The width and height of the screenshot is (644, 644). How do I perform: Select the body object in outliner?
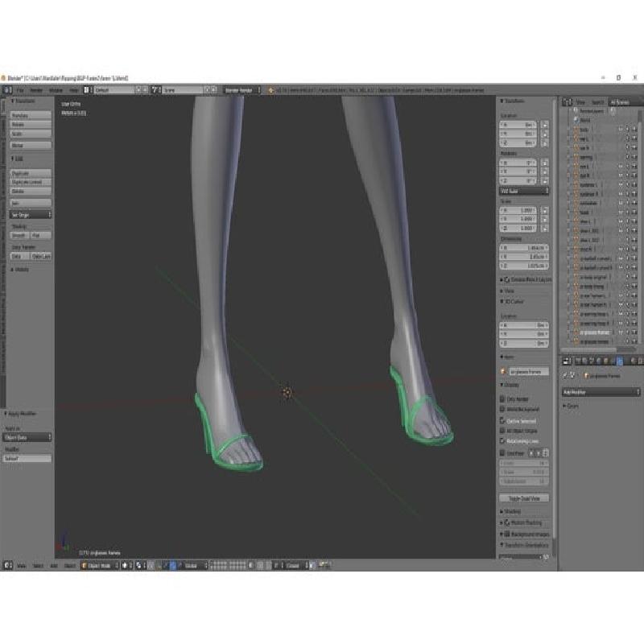click(584, 130)
